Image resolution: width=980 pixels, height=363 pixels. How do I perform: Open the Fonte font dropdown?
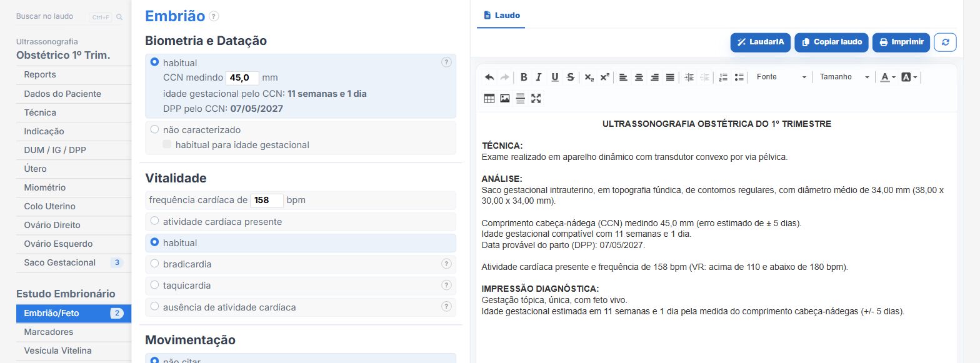(781, 77)
